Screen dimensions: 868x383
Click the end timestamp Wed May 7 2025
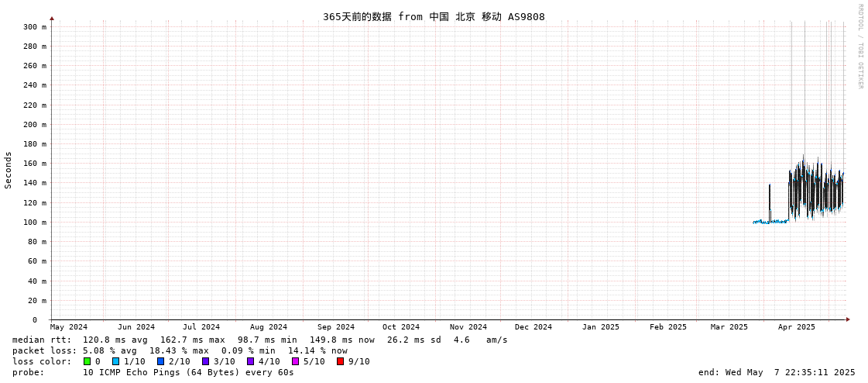777,372
